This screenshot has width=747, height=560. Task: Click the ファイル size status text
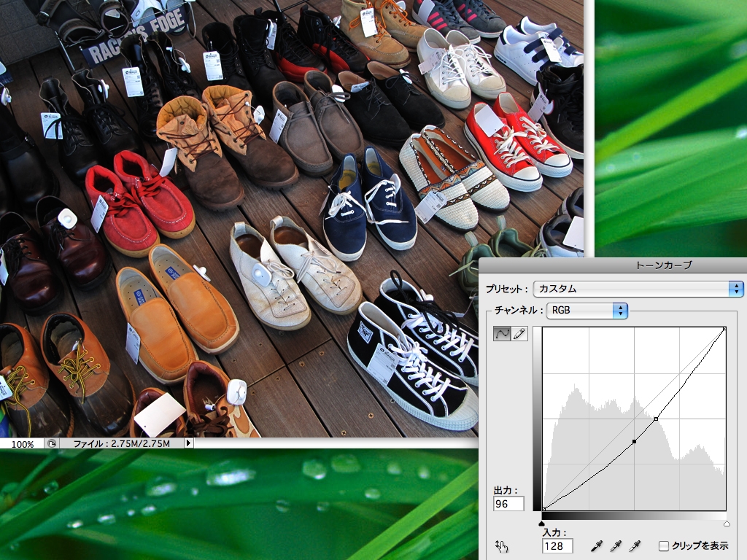pyautogui.click(x=121, y=443)
